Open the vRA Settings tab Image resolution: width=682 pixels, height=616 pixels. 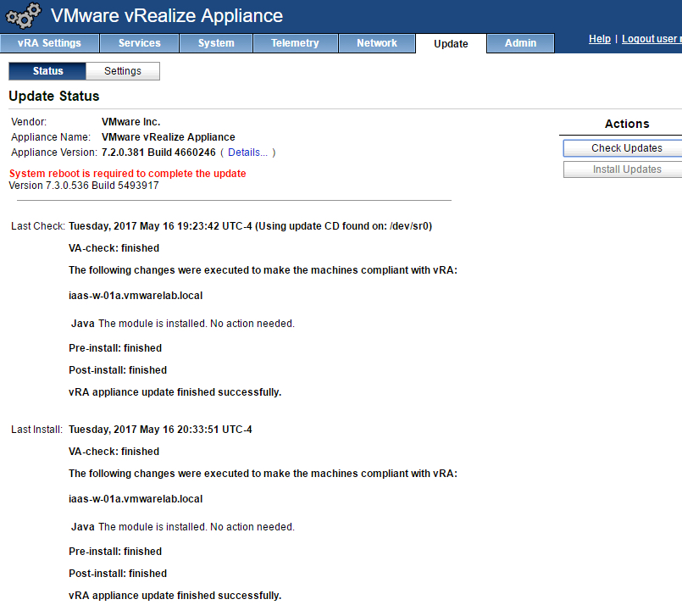coord(49,43)
